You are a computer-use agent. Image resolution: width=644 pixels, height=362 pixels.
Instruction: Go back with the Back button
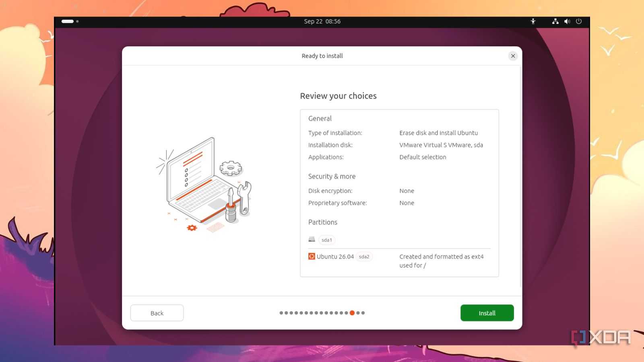click(x=157, y=313)
